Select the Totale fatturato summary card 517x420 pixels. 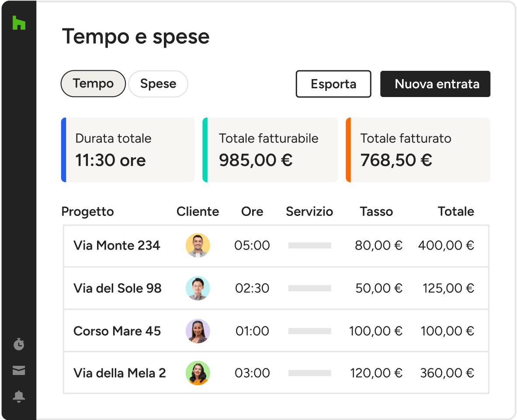(x=418, y=149)
